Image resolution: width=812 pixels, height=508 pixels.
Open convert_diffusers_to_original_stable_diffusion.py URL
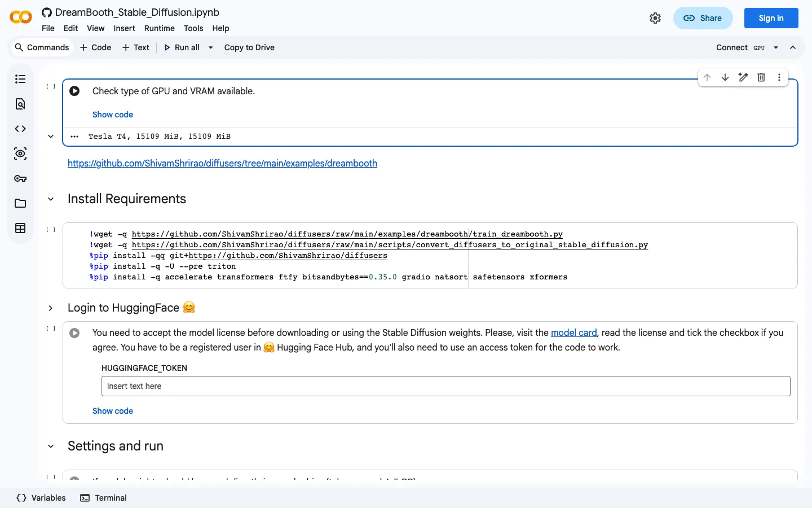[390, 245]
